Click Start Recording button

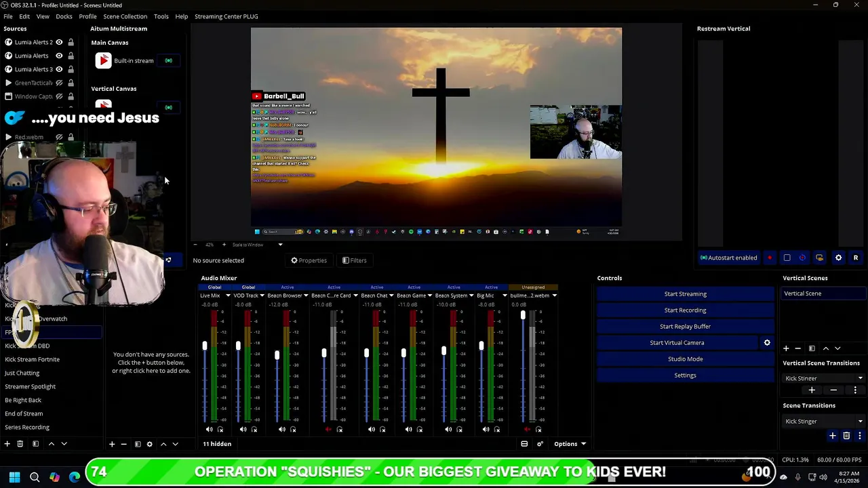(x=686, y=310)
